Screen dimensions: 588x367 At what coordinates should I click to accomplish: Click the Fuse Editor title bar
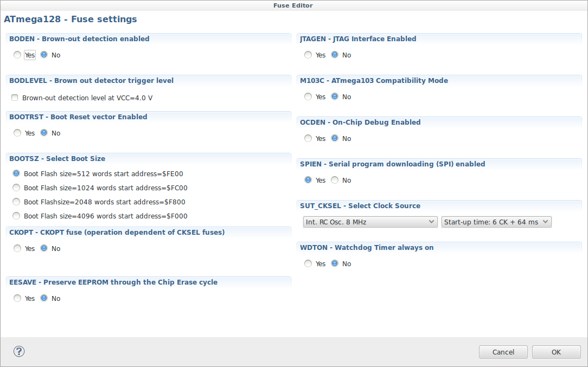(x=293, y=5)
